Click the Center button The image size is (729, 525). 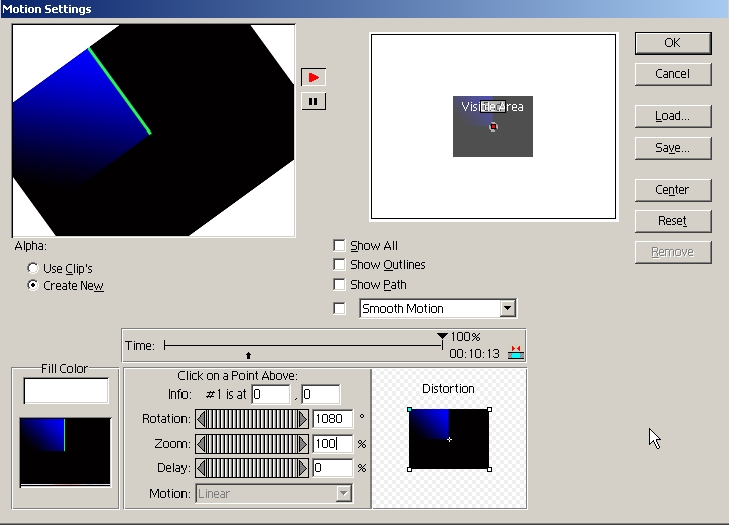point(673,190)
